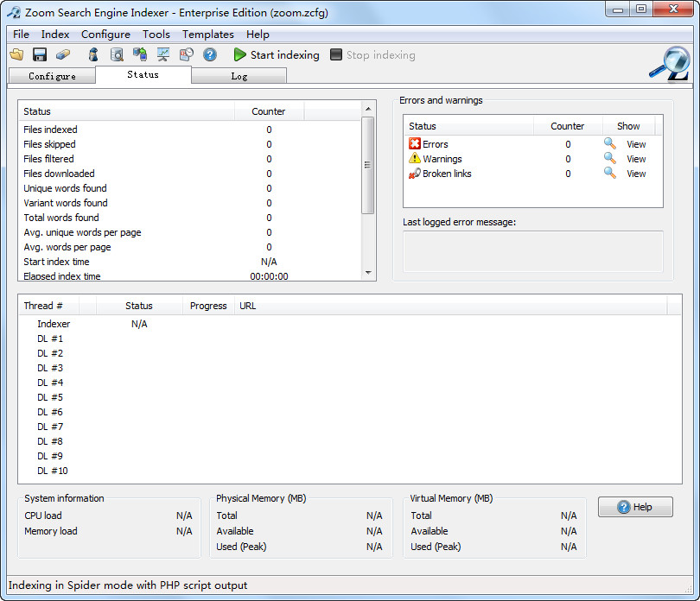Switch to the Log tab
This screenshot has height=601, width=700.
pos(239,76)
